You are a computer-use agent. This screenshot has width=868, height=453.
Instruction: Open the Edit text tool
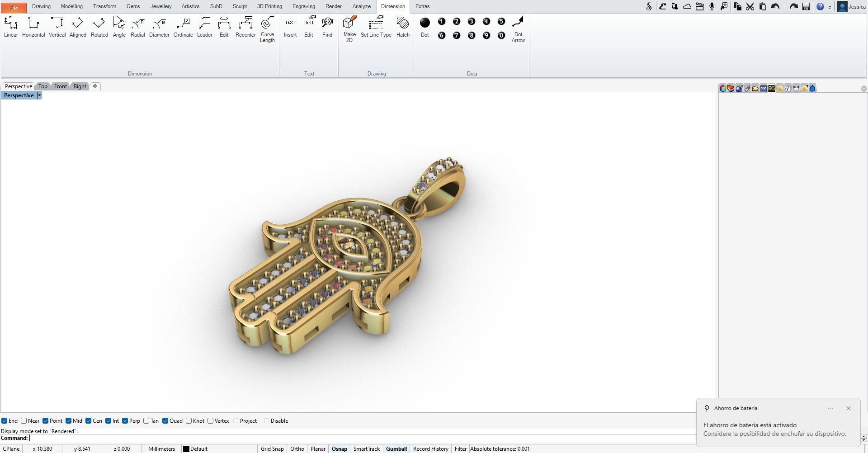(308, 27)
